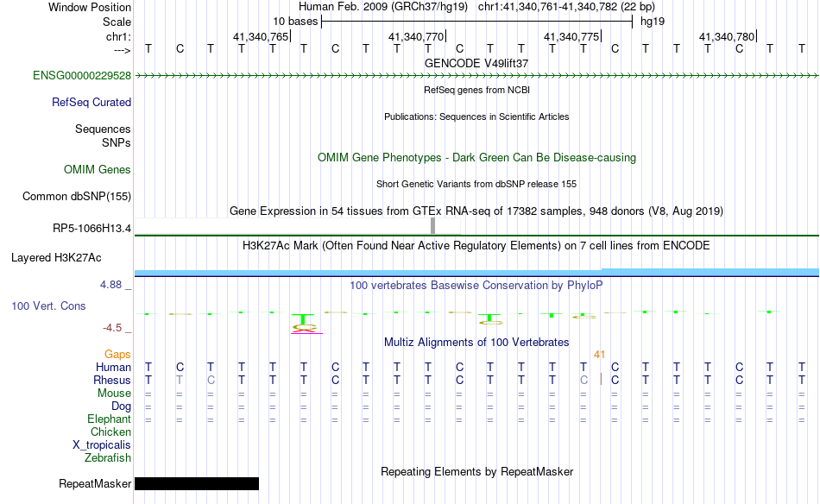Click the Rhesus species label

tap(112, 380)
